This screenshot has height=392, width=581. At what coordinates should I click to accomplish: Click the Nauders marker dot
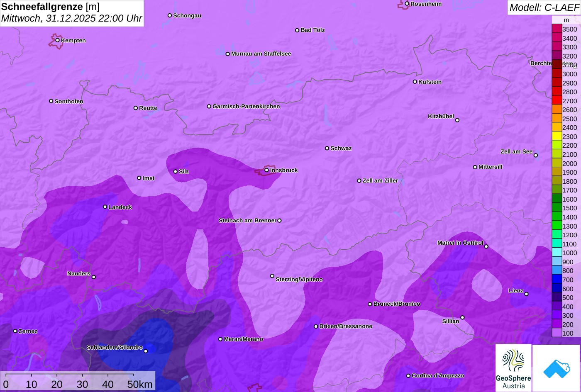[93, 277]
